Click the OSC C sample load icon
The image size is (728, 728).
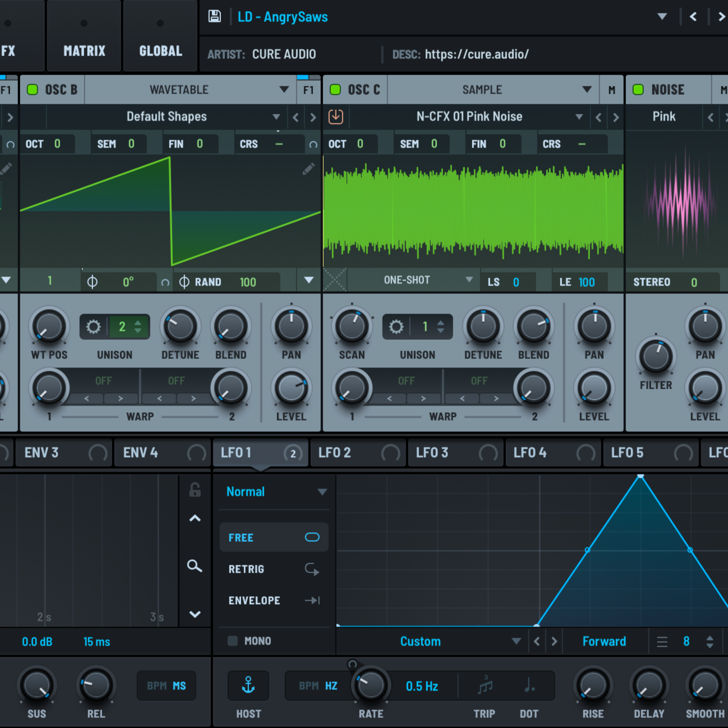335,117
